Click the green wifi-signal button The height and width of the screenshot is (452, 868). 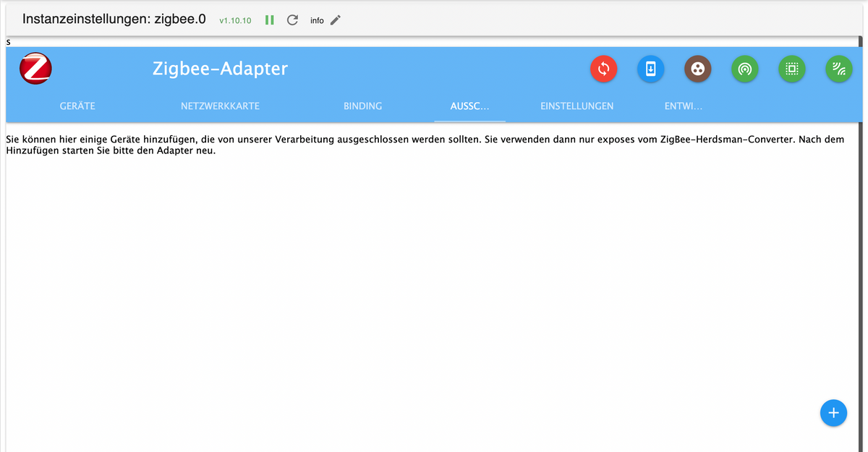[x=838, y=69]
